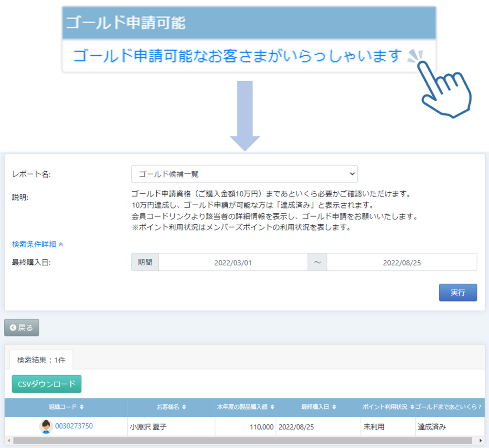
Task: Sort by 組織コード using its sort icon
Action: pyautogui.click(x=82, y=407)
